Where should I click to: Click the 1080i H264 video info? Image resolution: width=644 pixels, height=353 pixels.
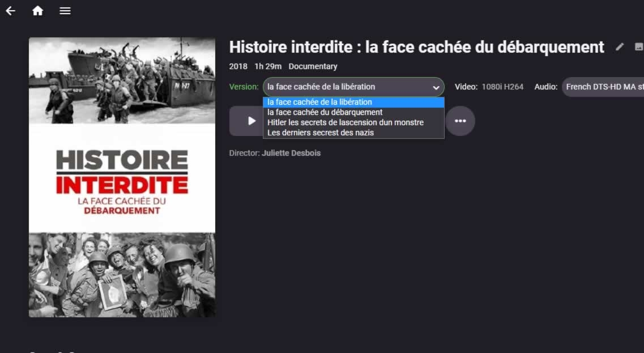tap(502, 87)
